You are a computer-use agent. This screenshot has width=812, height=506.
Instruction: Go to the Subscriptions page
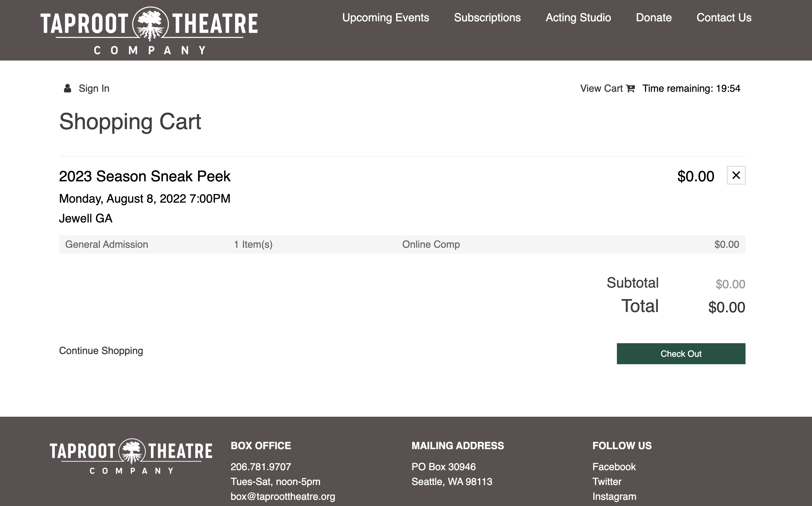487,17
